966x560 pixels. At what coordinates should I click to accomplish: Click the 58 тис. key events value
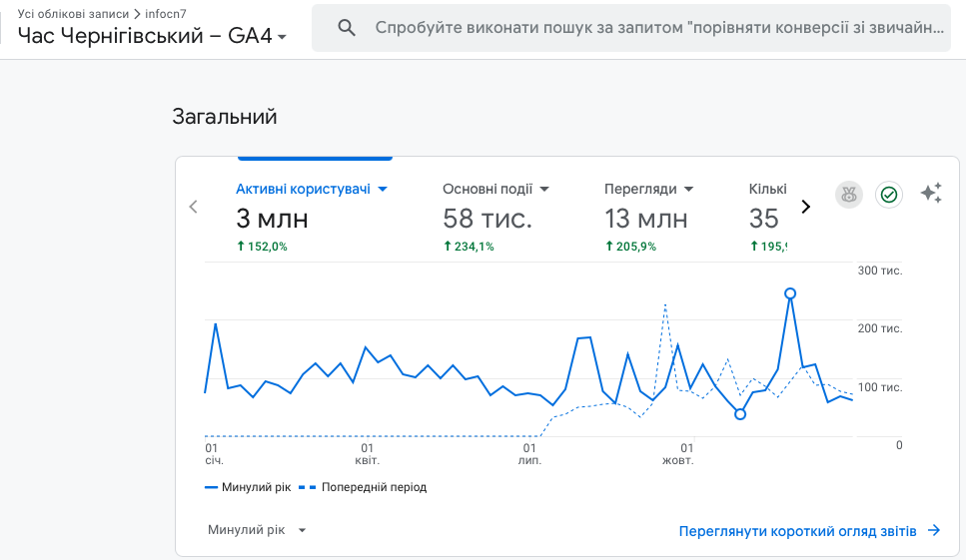click(487, 219)
